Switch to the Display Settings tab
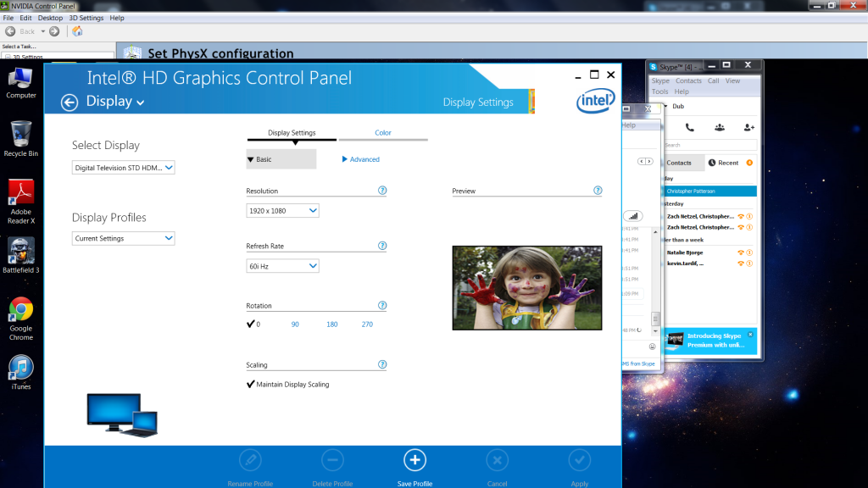Viewport: 868px width, 488px height. (292, 133)
